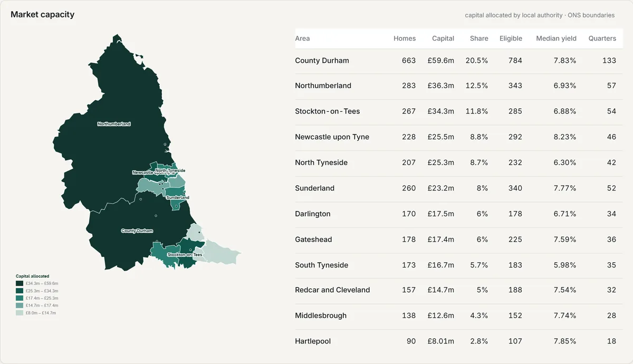Viewport: 633px width, 364px height.
Task: Select South Tyneside in the area column
Action: pyautogui.click(x=322, y=265)
